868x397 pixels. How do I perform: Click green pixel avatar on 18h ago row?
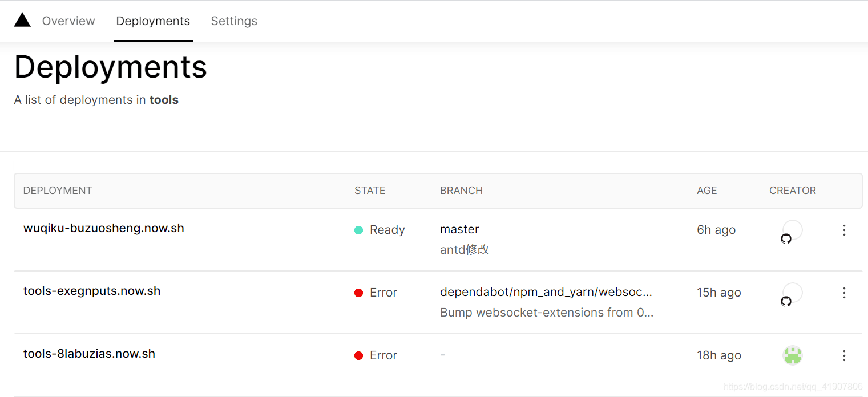pos(793,355)
